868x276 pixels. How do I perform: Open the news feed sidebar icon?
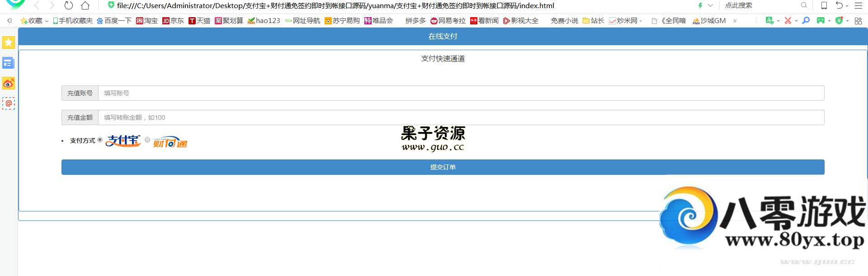click(9, 63)
